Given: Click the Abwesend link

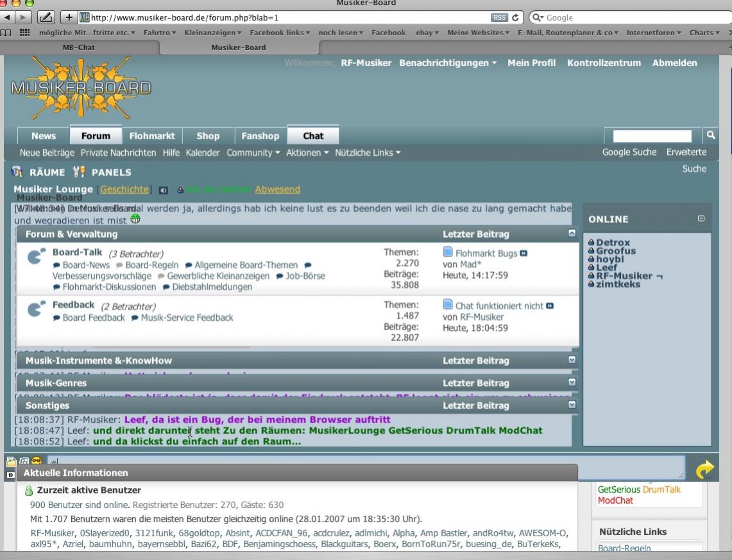Looking at the screenshot, I should pyautogui.click(x=277, y=189).
